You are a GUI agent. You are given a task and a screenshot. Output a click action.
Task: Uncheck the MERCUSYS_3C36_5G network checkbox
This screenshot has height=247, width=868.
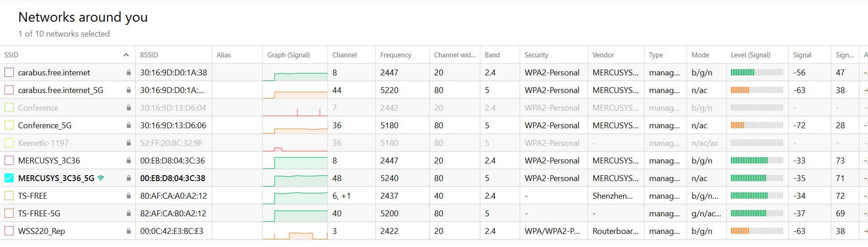click(x=9, y=178)
